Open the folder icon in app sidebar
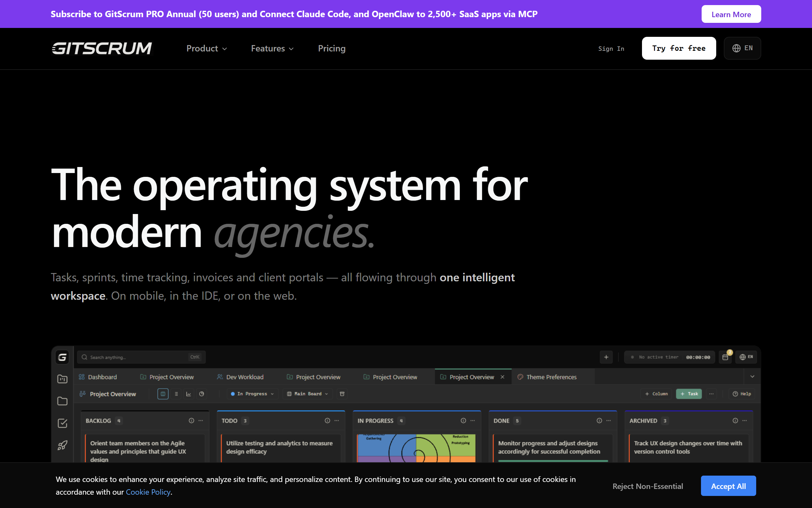Screen dimensions: 812x508 (62, 401)
